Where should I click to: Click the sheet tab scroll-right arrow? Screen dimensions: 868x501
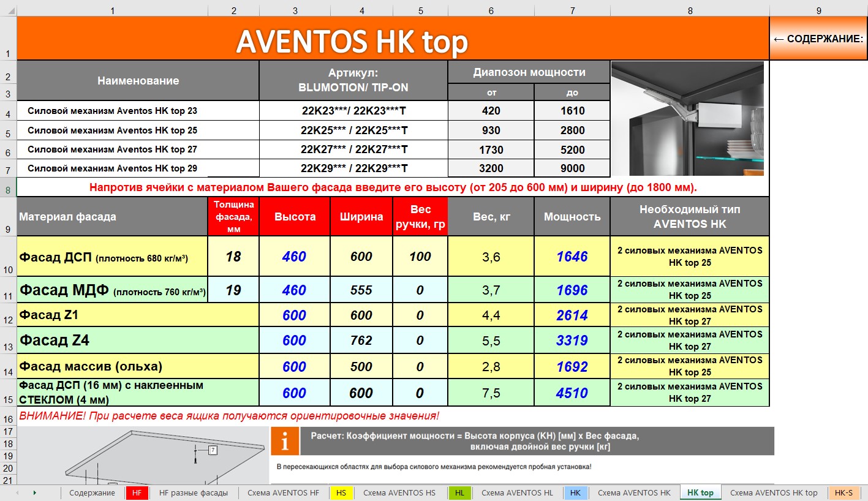(35, 492)
